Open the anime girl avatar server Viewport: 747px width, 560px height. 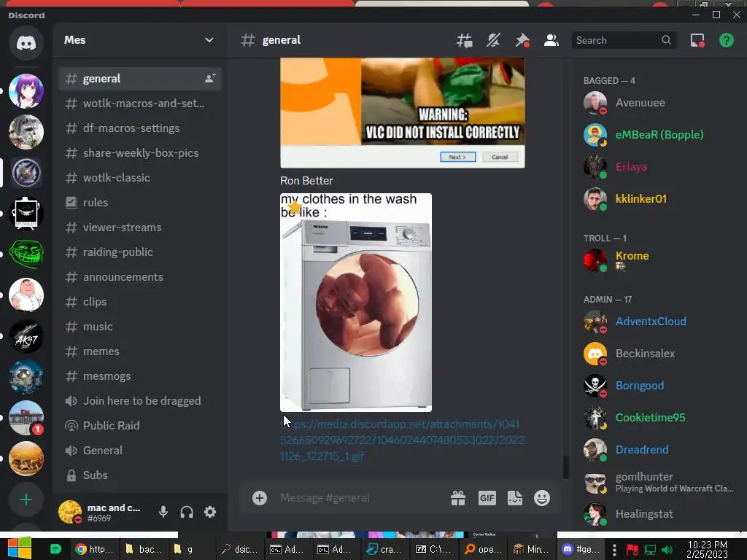point(26,91)
